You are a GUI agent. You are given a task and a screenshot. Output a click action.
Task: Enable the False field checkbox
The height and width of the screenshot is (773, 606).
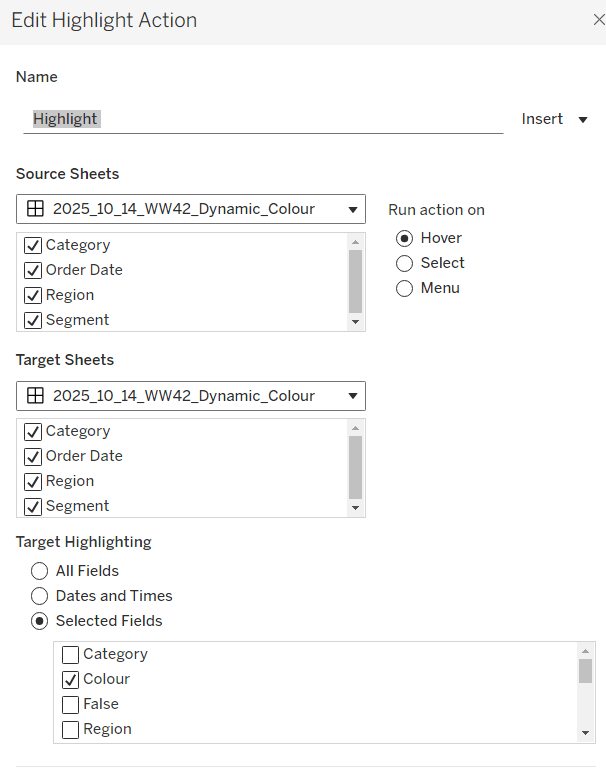tap(71, 704)
